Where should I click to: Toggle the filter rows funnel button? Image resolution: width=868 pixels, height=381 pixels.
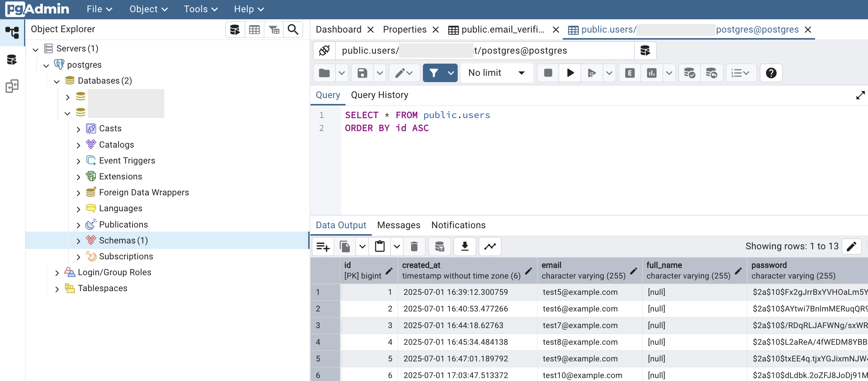tap(434, 73)
